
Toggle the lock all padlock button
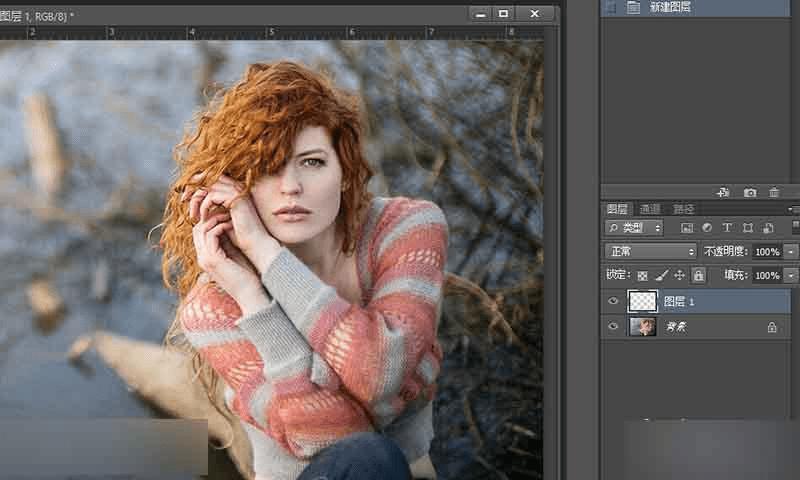[698, 275]
